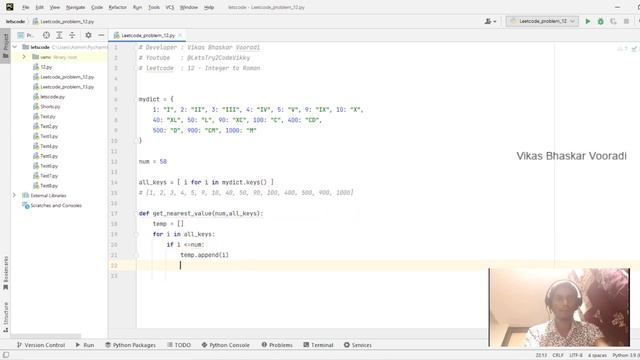Select Test.py in project tree

[x=44, y=116]
